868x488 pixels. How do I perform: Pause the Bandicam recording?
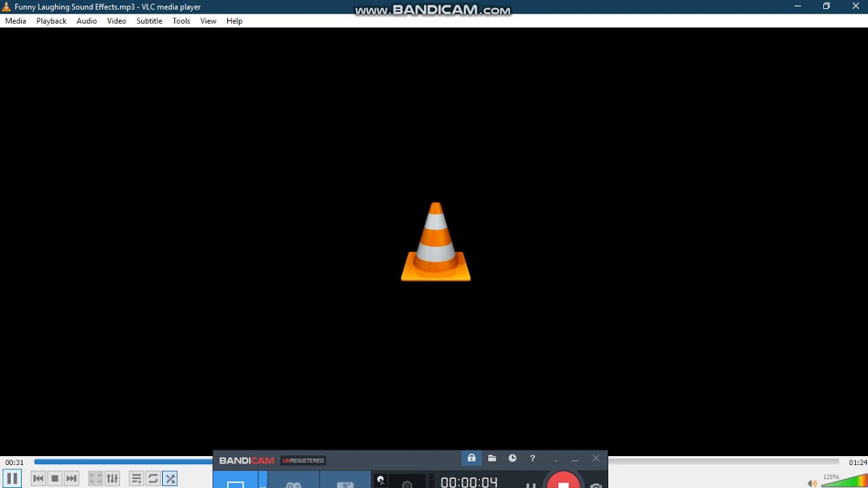tap(531, 484)
